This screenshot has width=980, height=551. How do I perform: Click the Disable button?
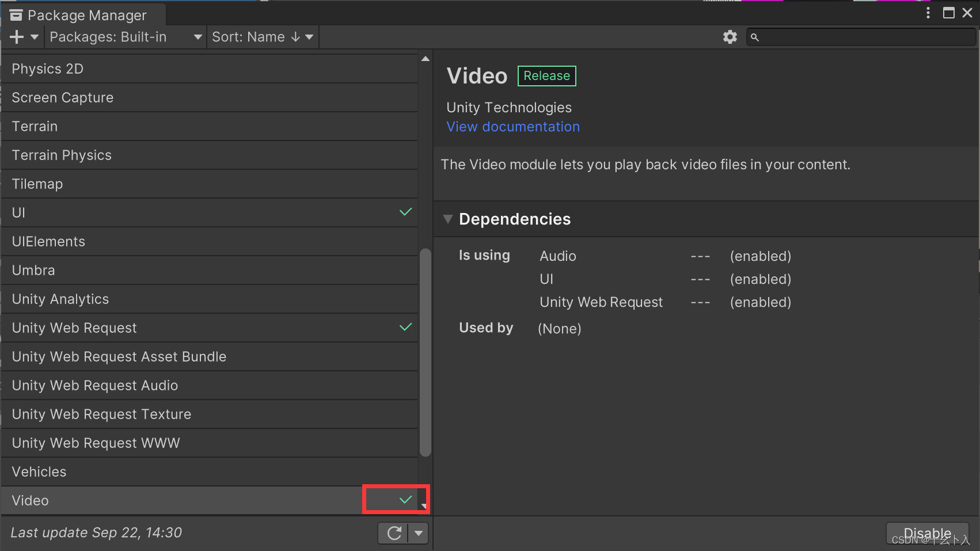coord(928,533)
